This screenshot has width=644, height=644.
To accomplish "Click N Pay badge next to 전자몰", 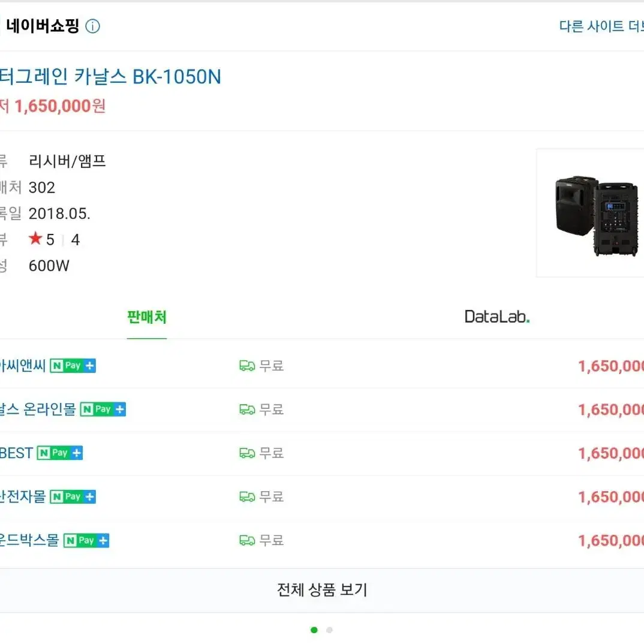I will point(73,496).
